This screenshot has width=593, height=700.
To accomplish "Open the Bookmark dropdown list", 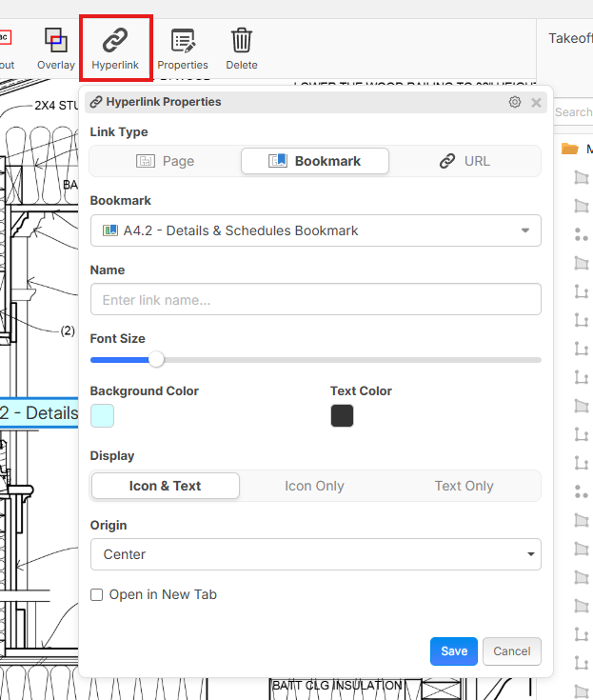I will coord(315,230).
